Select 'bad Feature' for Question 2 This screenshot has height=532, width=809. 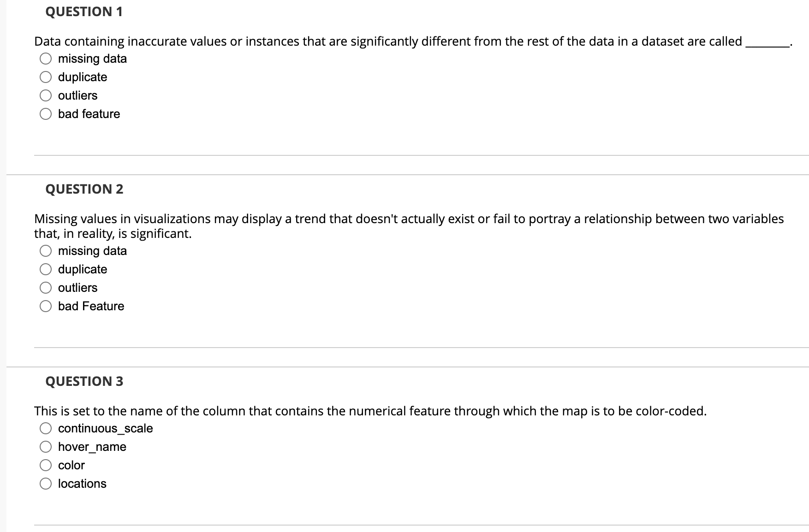pyautogui.click(x=46, y=306)
